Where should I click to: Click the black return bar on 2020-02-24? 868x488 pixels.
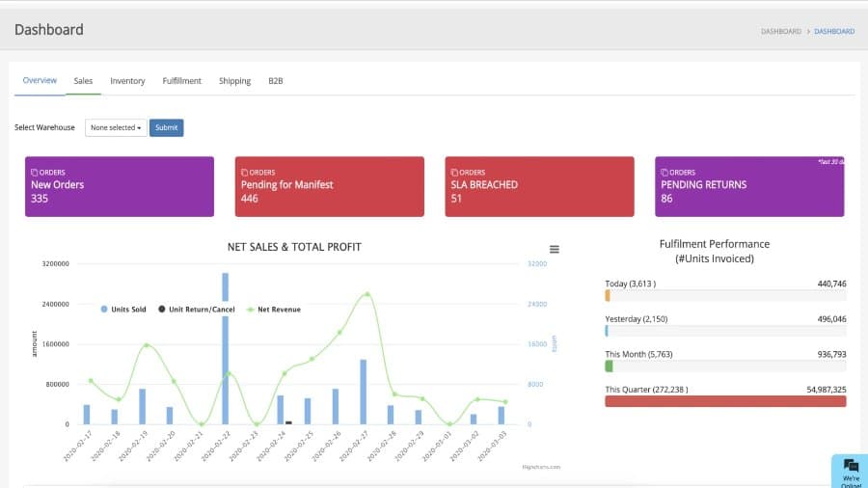coord(288,422)
